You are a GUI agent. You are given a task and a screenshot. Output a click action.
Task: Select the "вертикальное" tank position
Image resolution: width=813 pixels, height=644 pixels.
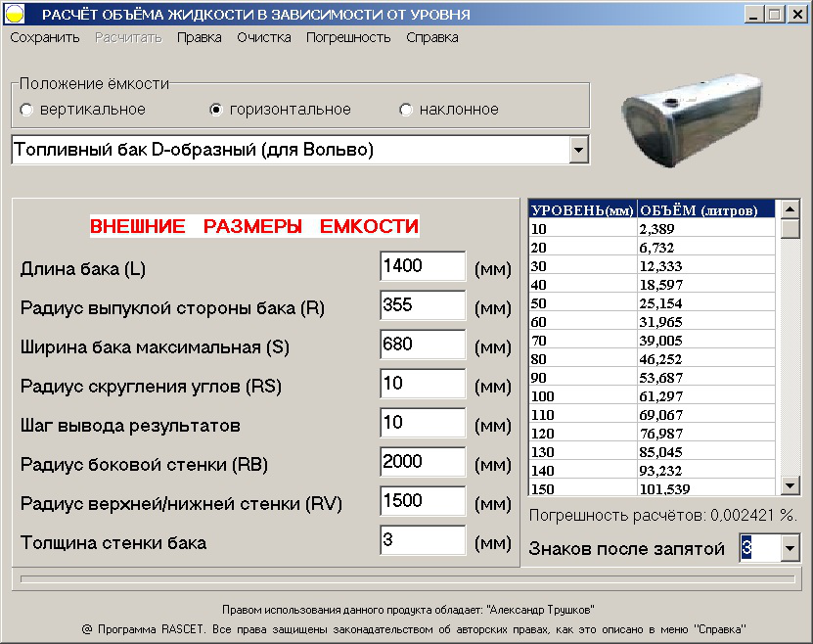pyautogui.click(x=26, y=111)
